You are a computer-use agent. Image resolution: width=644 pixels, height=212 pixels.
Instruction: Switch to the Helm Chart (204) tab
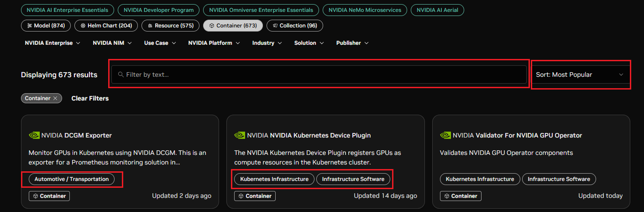point(106,26)
